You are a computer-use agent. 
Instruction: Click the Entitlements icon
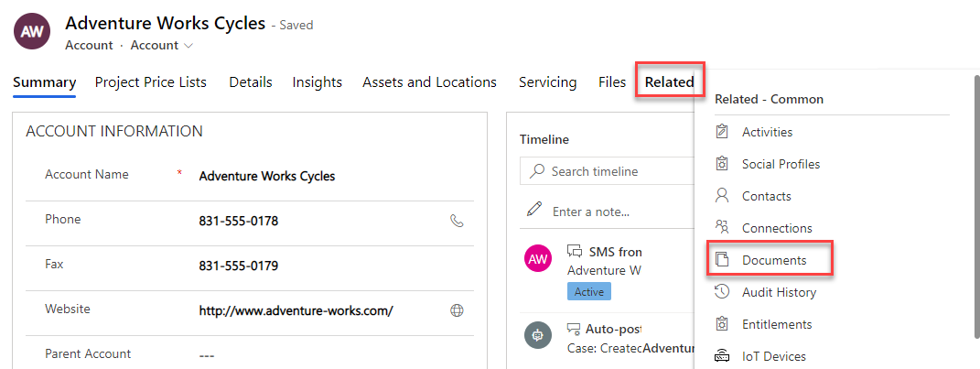point(722,324)
